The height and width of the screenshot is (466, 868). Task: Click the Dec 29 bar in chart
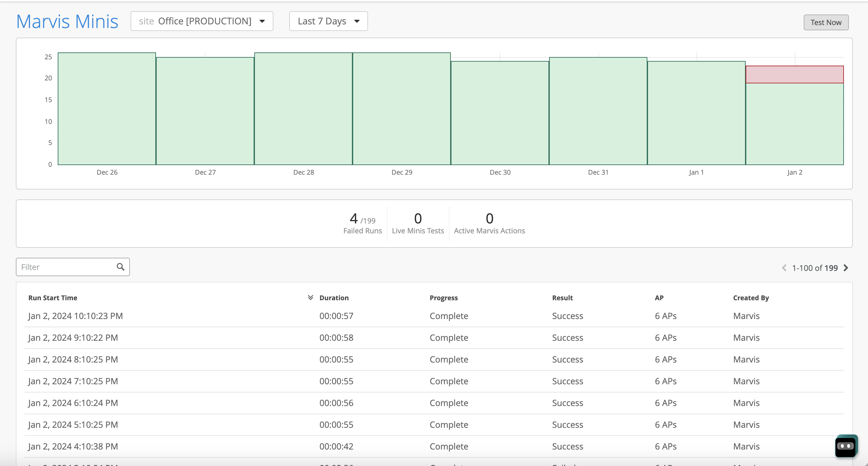point(401,109)
